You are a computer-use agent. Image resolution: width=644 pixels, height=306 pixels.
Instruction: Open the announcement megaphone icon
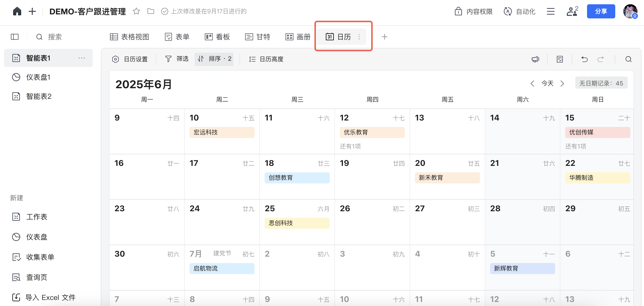[x=535, y=59]
